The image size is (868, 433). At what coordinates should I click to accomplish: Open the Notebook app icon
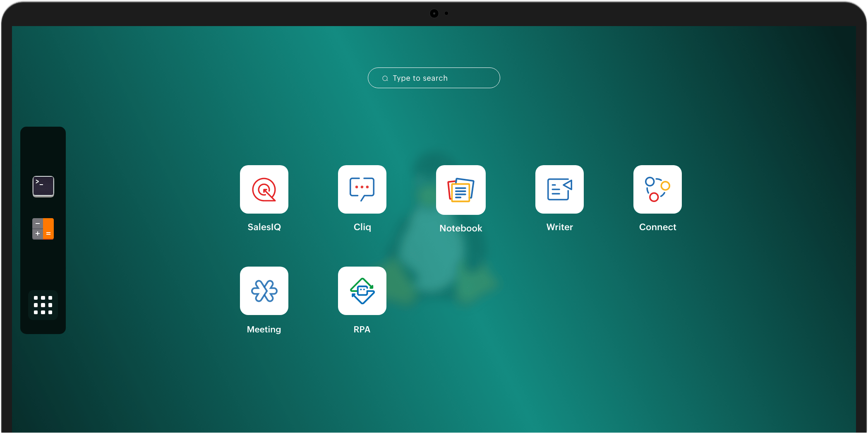tap(460, 190)
